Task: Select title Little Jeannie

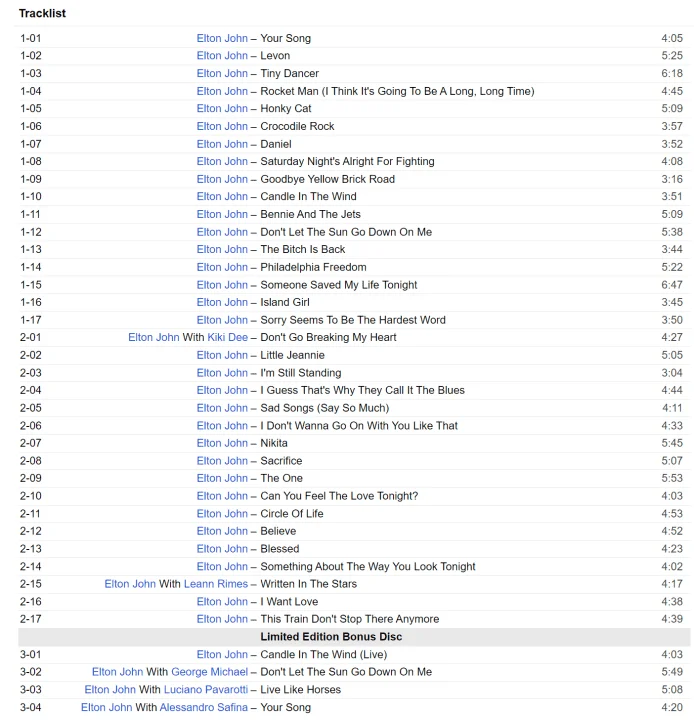Action: coord(293,355)
